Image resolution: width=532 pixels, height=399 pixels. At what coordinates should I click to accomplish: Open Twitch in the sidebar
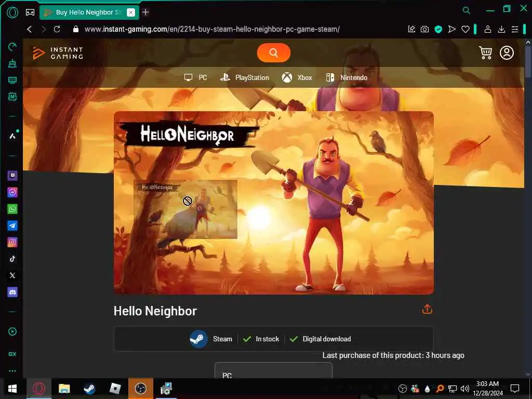click(x=12, y=176)
